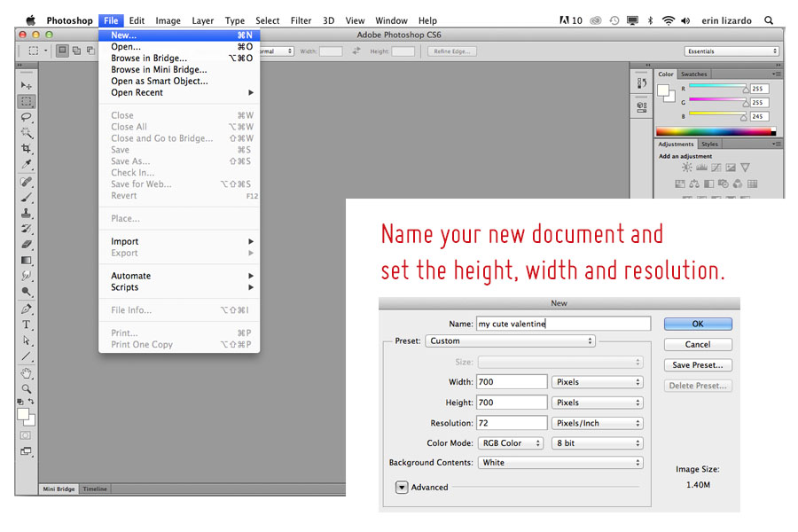Viewport: 798px width, 532px height.
Task: Add a Levels adjustment
Action: (702, 168)
